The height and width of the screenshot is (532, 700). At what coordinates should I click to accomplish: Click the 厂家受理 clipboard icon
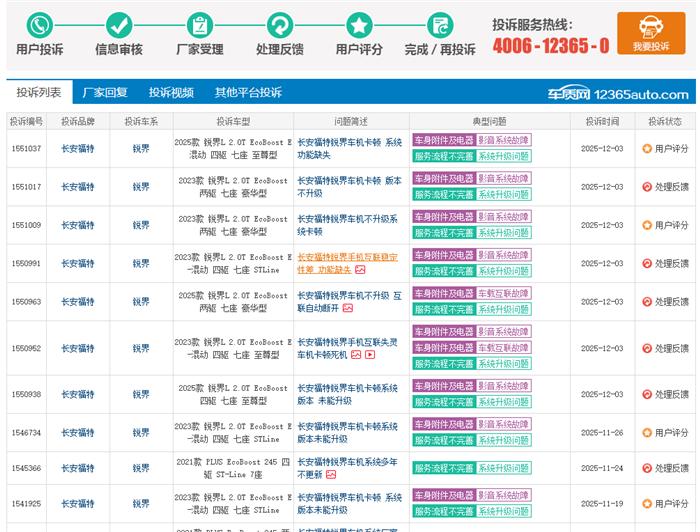click(x=199, y=24)
